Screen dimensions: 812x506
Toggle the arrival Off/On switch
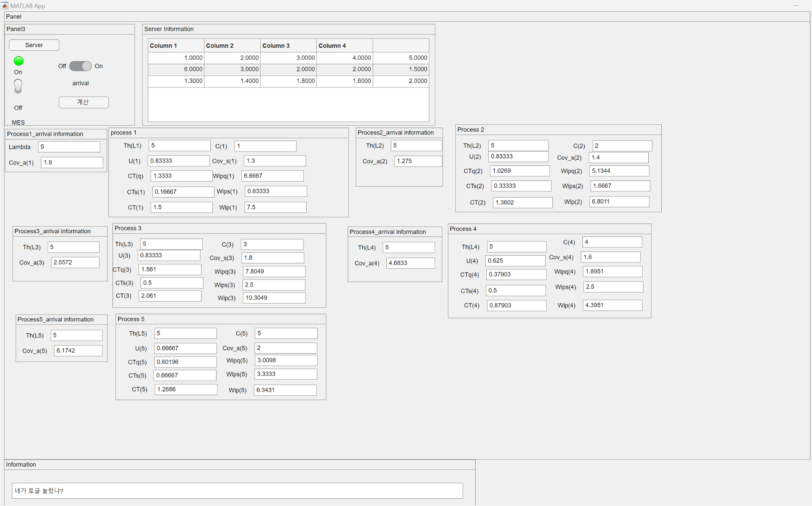[80, 66]
